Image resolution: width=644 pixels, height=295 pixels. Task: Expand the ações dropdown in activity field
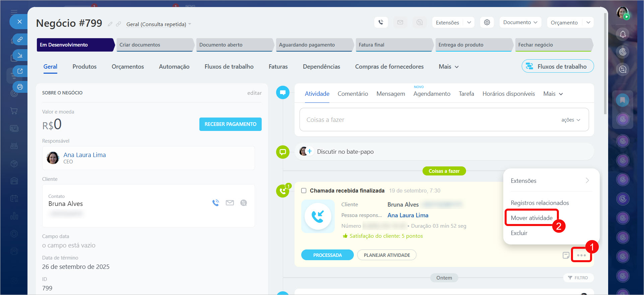tap(571, 120)
